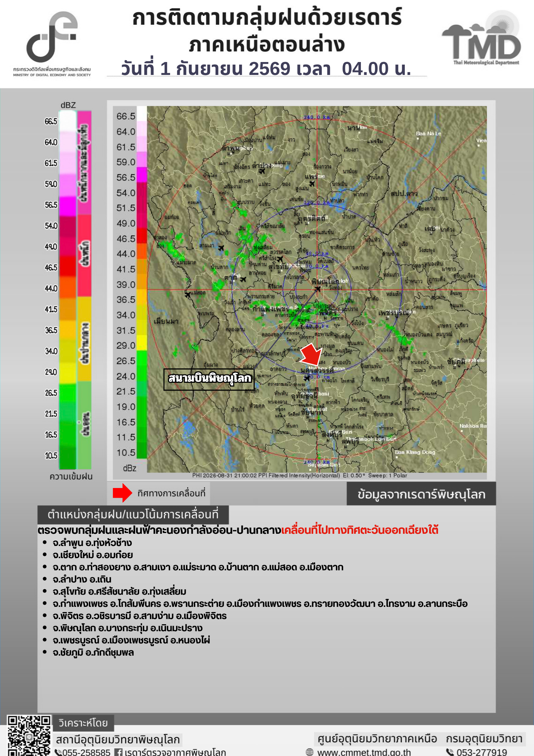Click the Ministry of Digital Economy and Society logo

52,44
